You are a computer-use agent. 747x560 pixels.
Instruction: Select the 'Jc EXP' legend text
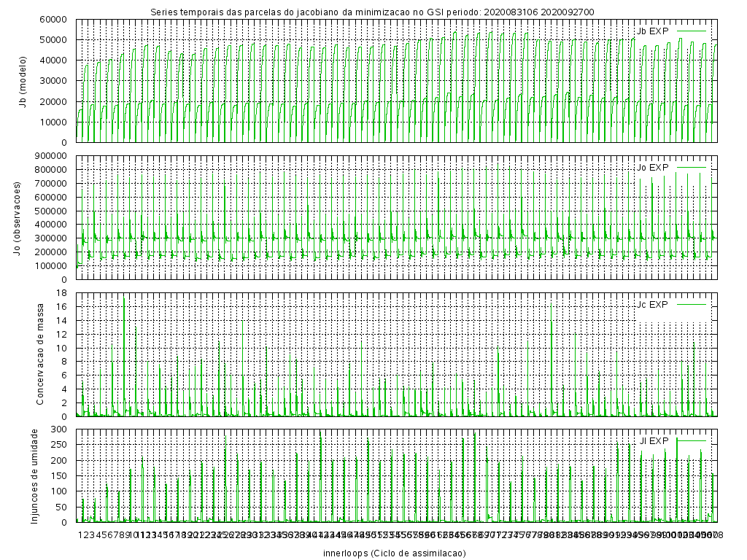click(x=652, y=304)
